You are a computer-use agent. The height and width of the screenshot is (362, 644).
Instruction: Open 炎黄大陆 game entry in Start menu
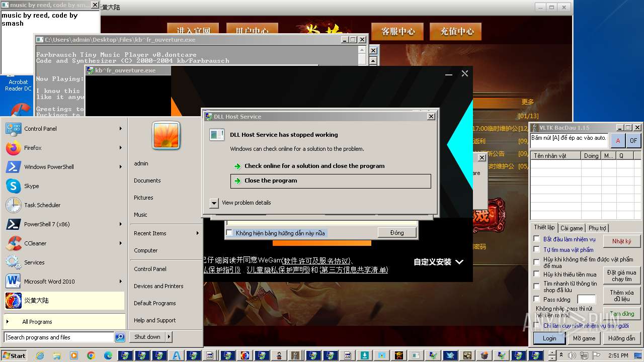(x=64, y=301)
